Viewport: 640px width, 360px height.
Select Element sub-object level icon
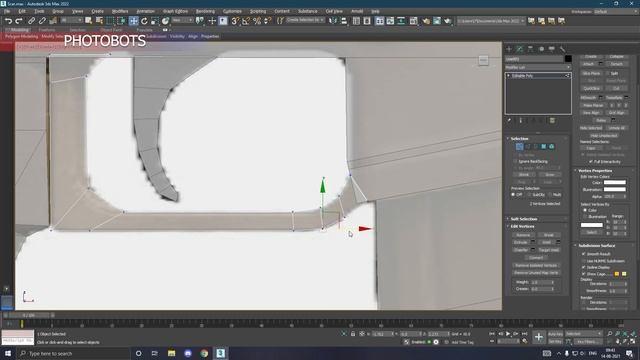(x=552, y=147)
